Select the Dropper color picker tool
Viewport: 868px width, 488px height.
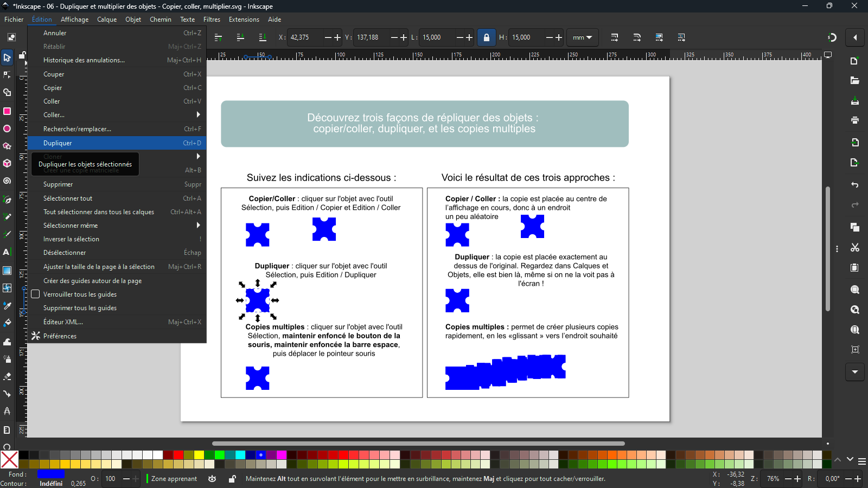pos(7,306)
